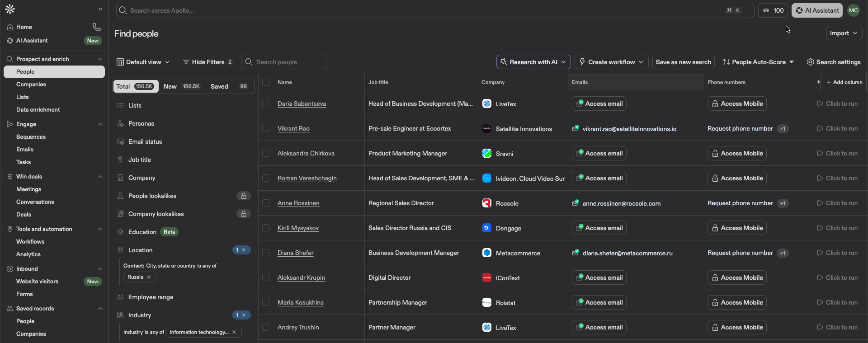This screenshot has width=868, height=343.
Task: Toggle the select-all checkbox in table header
Action: 266,82
